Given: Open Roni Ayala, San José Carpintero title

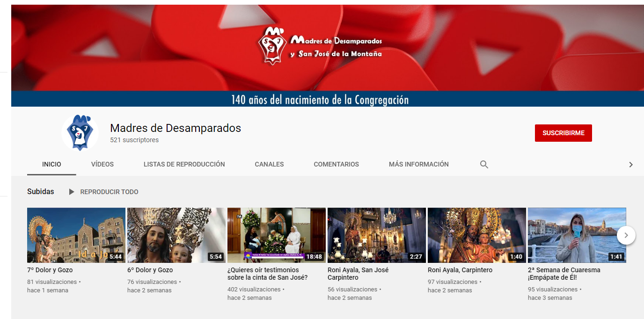Looking at the screenshot, I should point(358,274).
